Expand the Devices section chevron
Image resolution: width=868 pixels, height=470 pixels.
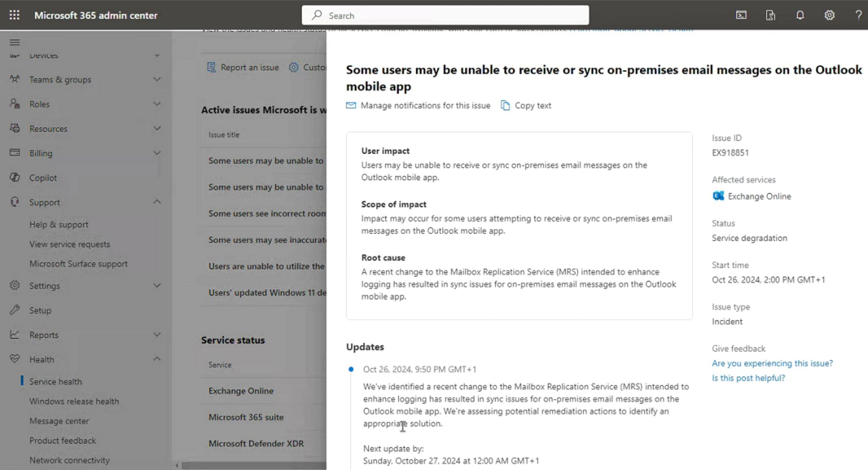(157, 55)
